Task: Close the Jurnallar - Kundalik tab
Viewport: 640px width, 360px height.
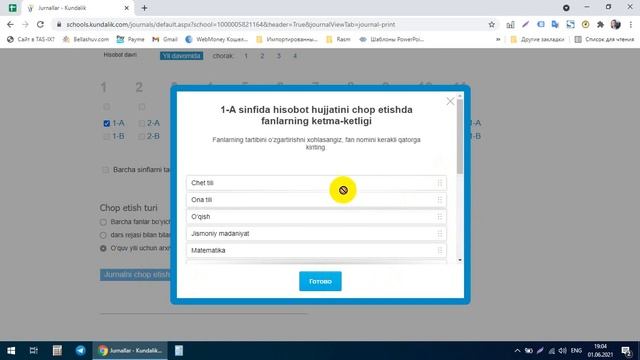Action: coord(127,8)
